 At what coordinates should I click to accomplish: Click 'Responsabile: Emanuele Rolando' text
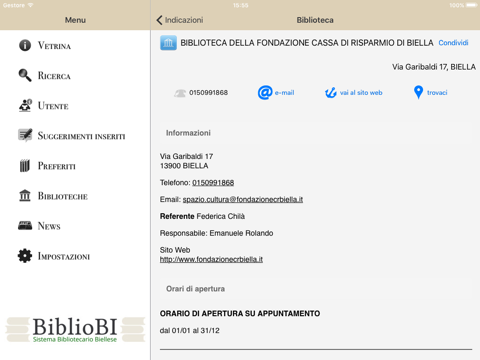coord(217,233)
